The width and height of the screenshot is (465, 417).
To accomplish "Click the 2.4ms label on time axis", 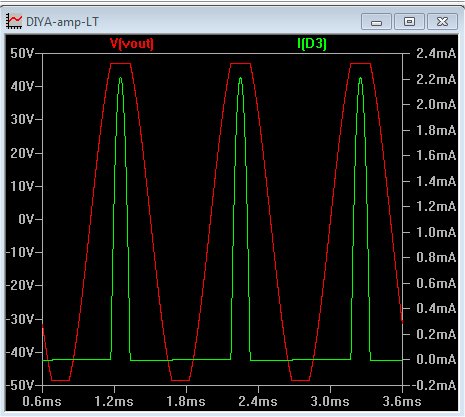I will (258, 401).
